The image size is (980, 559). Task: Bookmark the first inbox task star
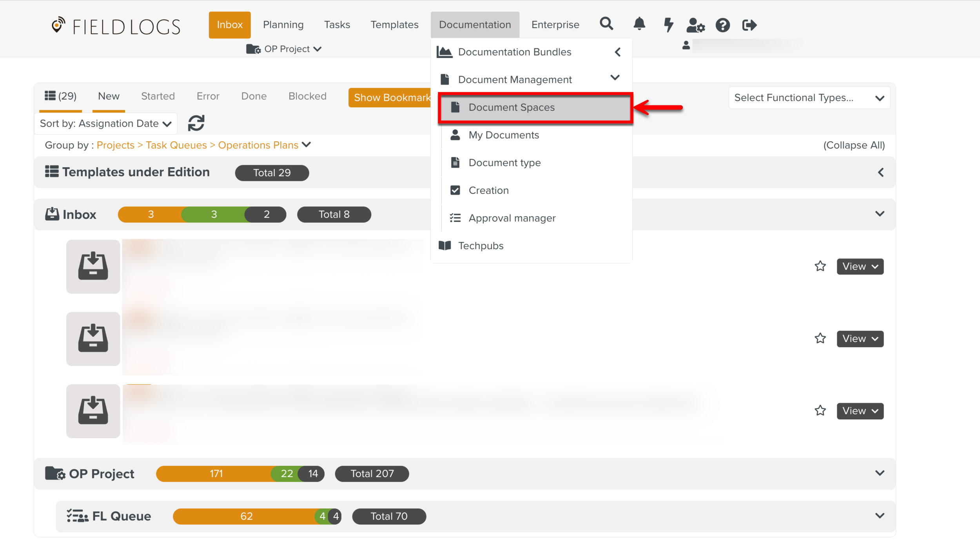820,266
